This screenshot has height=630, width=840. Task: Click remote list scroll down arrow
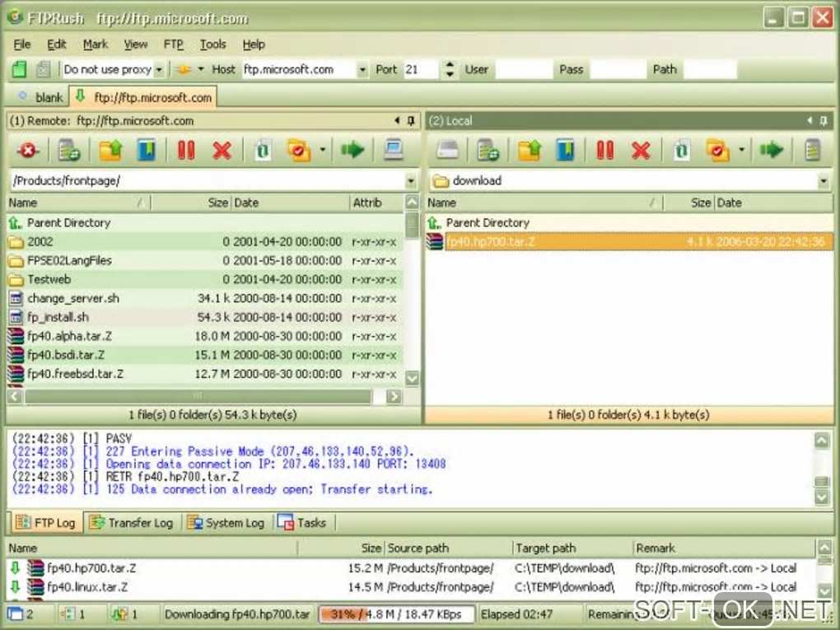coord(412,378)
